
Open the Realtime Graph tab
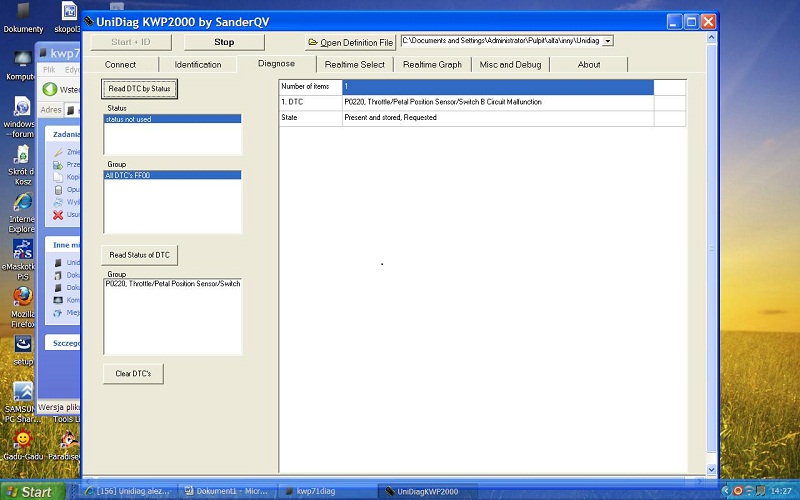click(432, 65)
